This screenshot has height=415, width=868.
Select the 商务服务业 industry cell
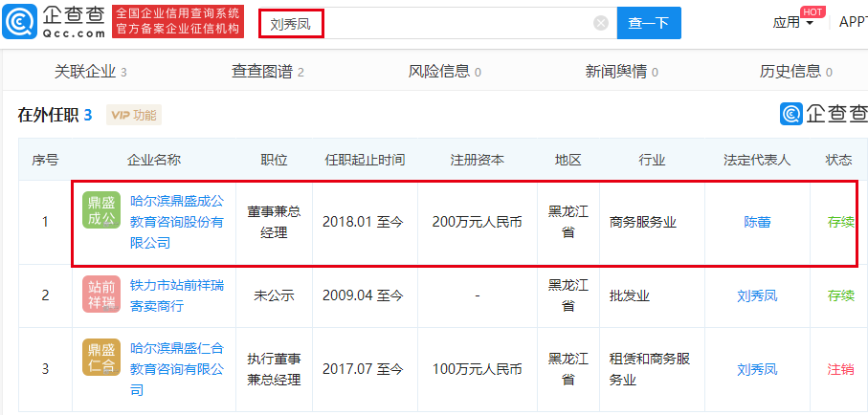click(652, 222)
